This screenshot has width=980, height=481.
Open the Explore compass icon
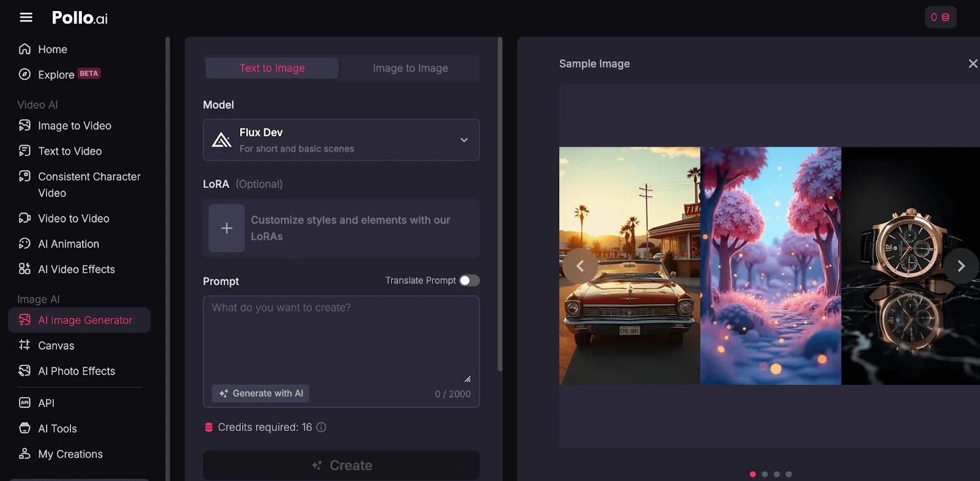pos(24,75)
